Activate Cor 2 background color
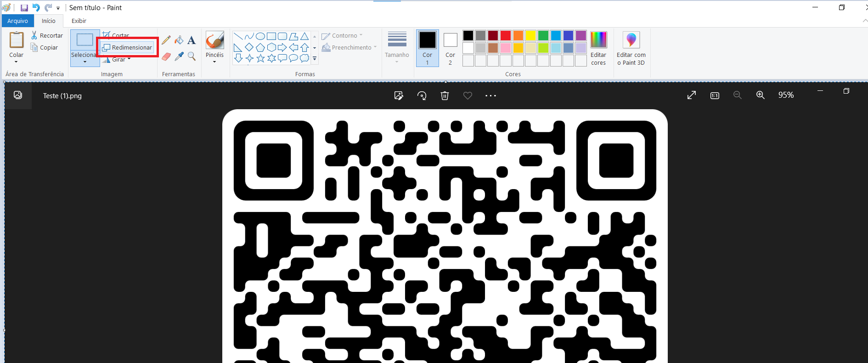The image size is (868, 363). coord(450,48)
